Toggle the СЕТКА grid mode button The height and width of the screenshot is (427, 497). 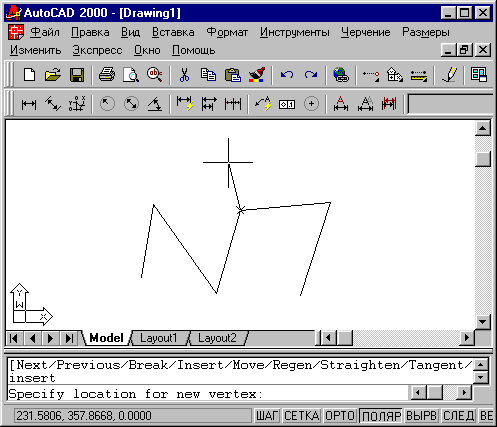[302, 416]
